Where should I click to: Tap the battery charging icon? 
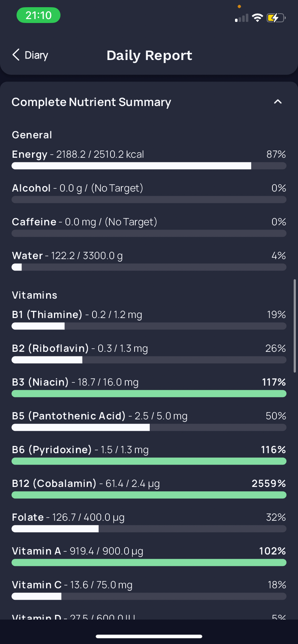[276, 18]
